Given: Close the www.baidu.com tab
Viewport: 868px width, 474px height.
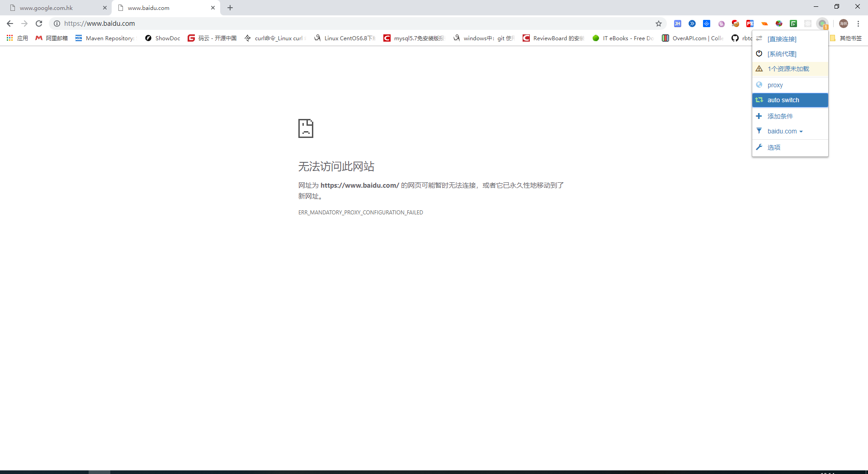Looking at the screenshot, I should (x=213, y=8).
